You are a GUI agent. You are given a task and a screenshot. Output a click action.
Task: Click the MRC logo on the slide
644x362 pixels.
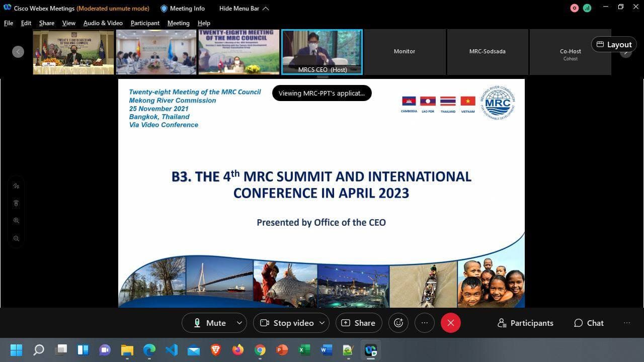click(498, 102)
